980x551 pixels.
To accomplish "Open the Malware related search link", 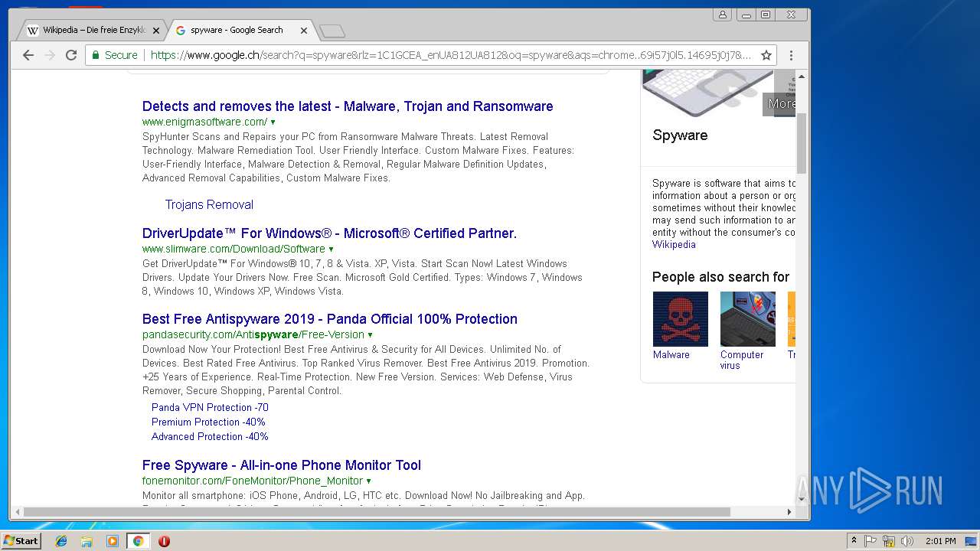I will pyautogui.click(x=671, y=354).
